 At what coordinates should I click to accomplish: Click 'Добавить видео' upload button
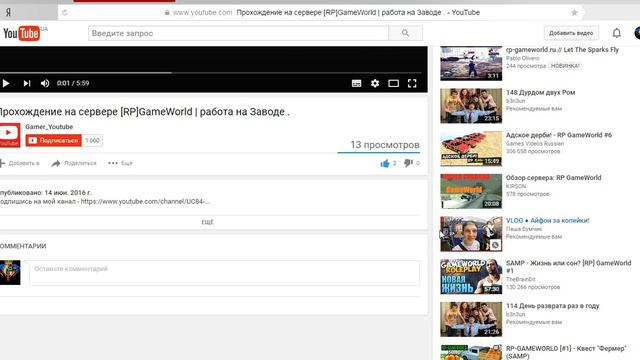(571, 33)
